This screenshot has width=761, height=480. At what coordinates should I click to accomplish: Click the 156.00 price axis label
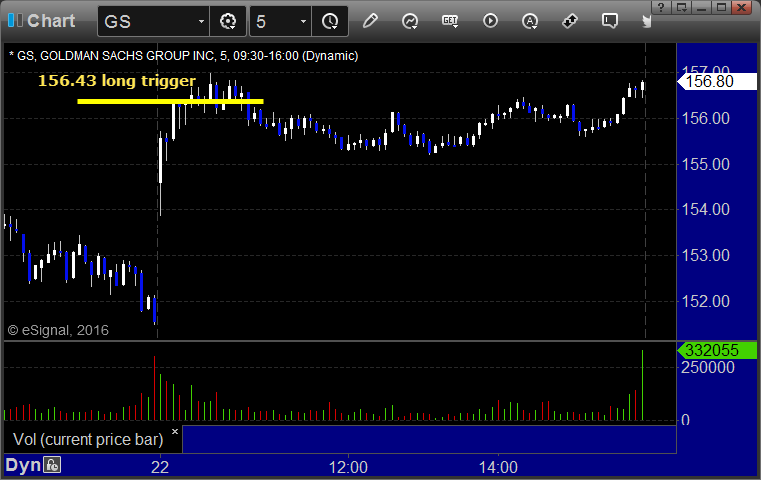pos(706,118)
